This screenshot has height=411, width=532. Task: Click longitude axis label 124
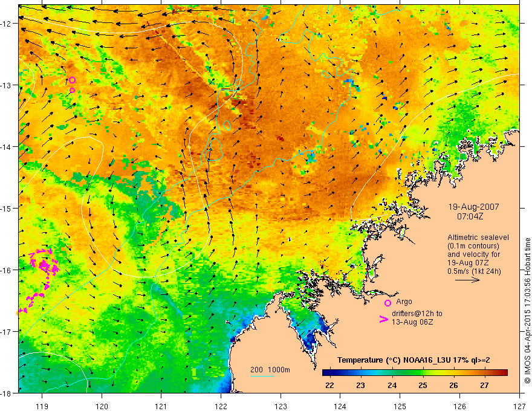(340, 406)
